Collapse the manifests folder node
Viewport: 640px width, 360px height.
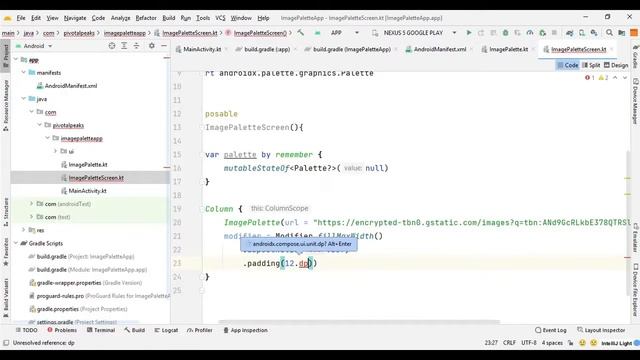point(24,73)
